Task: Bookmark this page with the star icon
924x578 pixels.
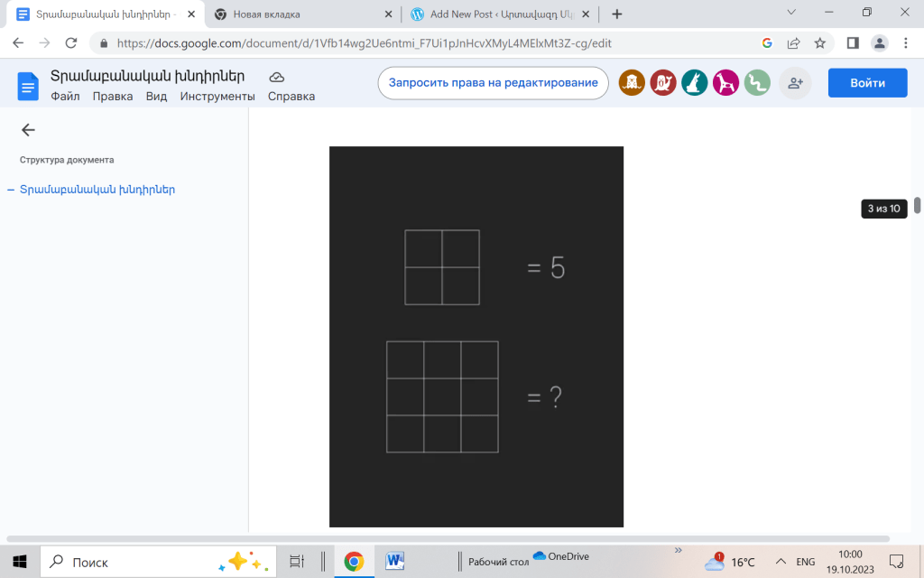Action: (x=819, y=42)
